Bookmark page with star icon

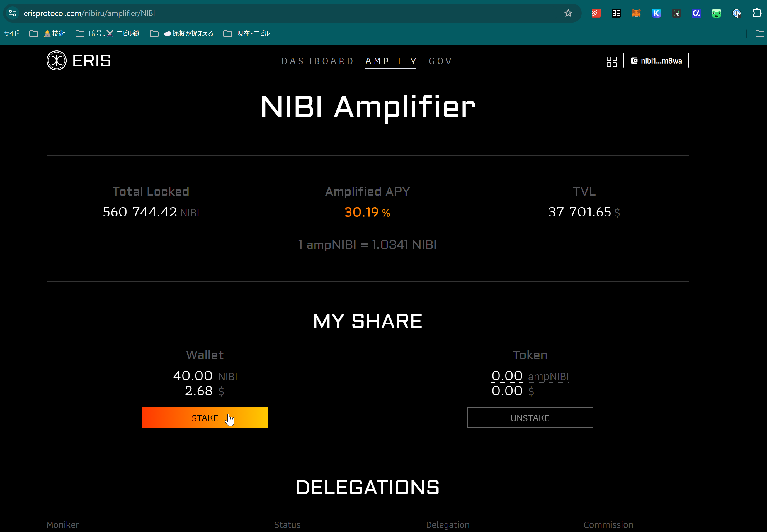(568, 13)
